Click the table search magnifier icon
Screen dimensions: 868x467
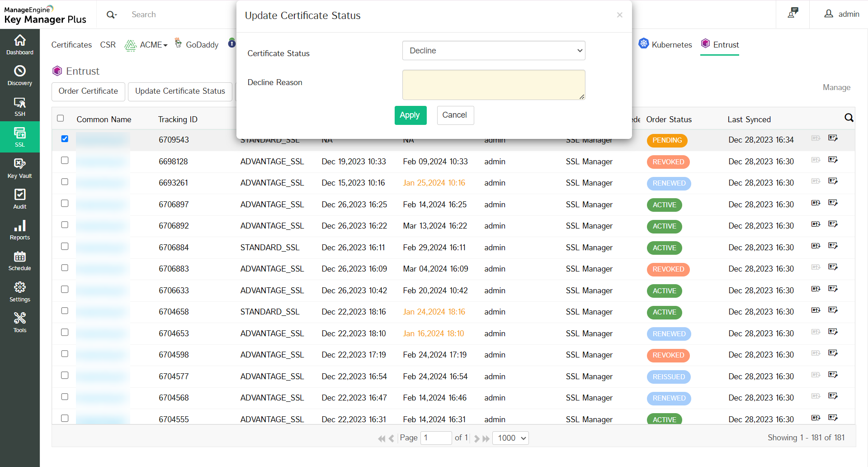click(849, 118)
